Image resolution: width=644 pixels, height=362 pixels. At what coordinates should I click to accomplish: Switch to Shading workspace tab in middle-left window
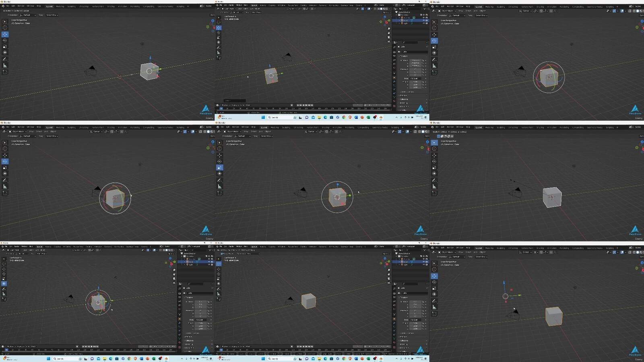(x=111, y=127)
